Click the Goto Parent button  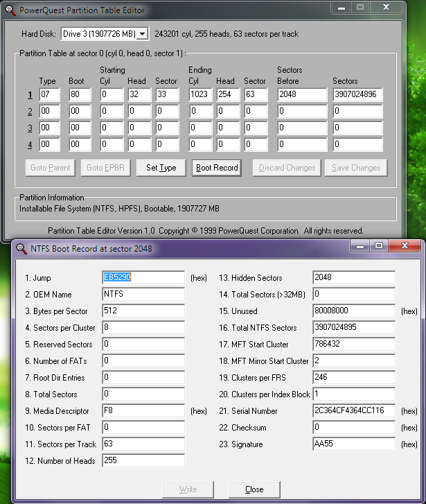click(50, 168)
